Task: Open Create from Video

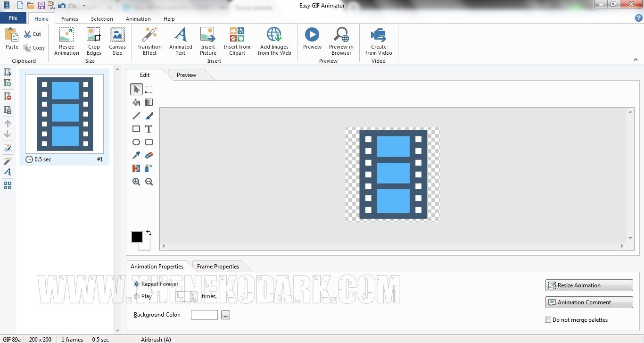Action: 378,41
